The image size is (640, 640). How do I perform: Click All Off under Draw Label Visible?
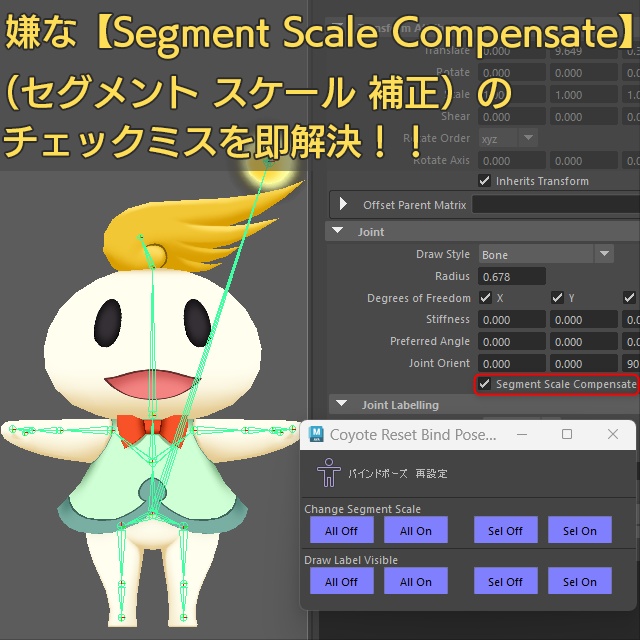pyautogui.click(x=342, y=581)
